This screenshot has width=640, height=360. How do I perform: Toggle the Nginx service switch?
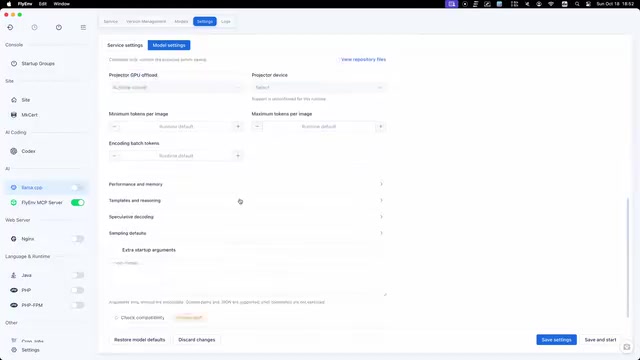[78, 239]
